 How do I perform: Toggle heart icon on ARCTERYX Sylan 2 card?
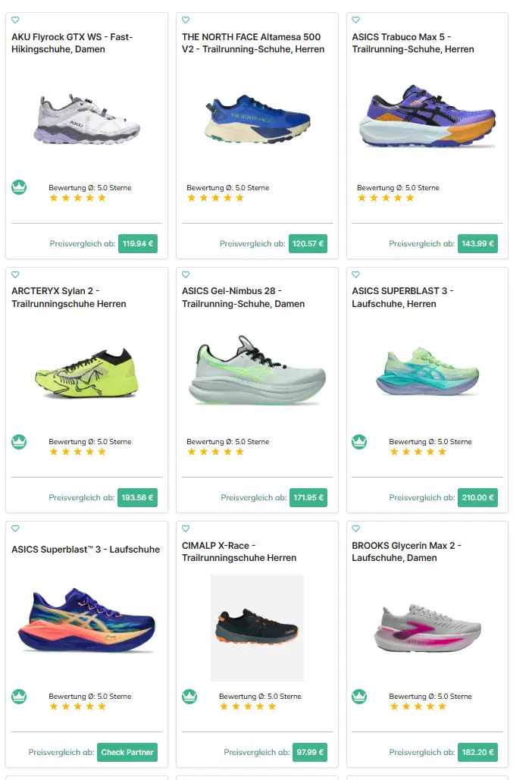pyautogui.click(x=15, y=274)
